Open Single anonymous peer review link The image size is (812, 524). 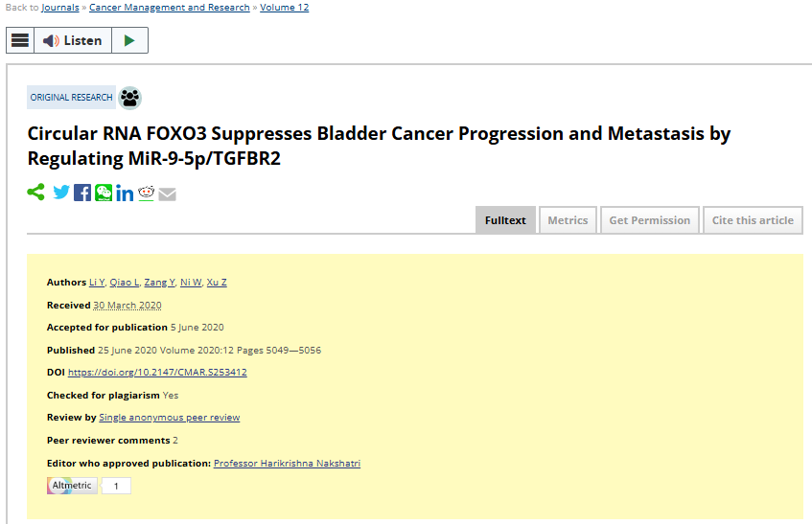(x=170, y=418)
